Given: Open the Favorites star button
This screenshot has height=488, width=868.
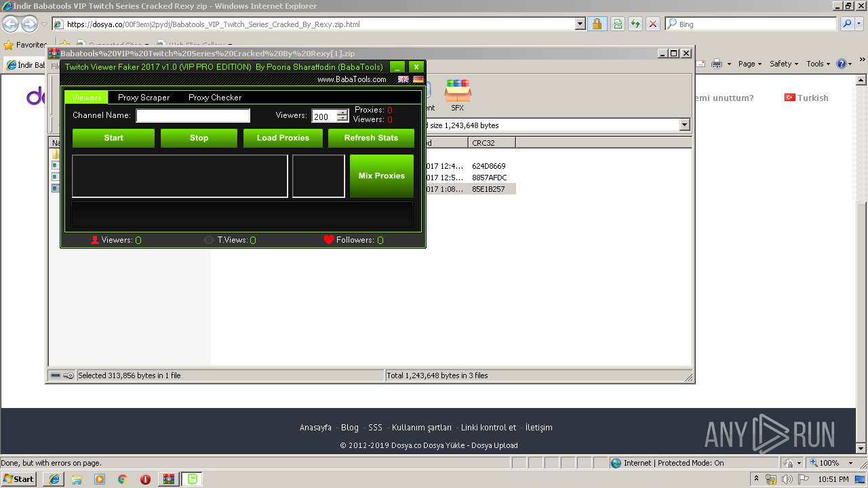Looking at the screenshot, I should (x=26, y=45).
